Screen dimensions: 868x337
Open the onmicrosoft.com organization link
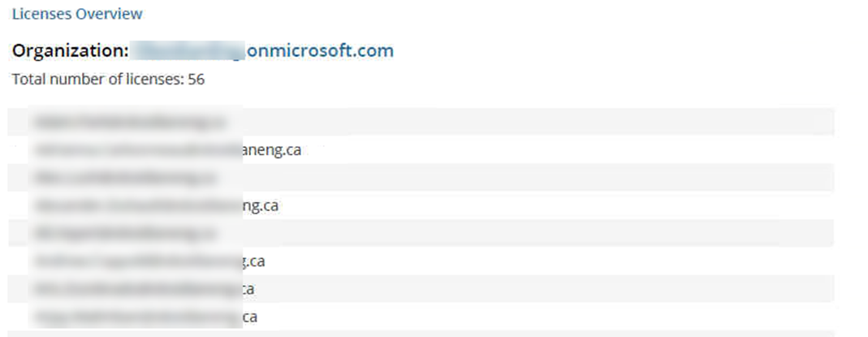[319, 51]
